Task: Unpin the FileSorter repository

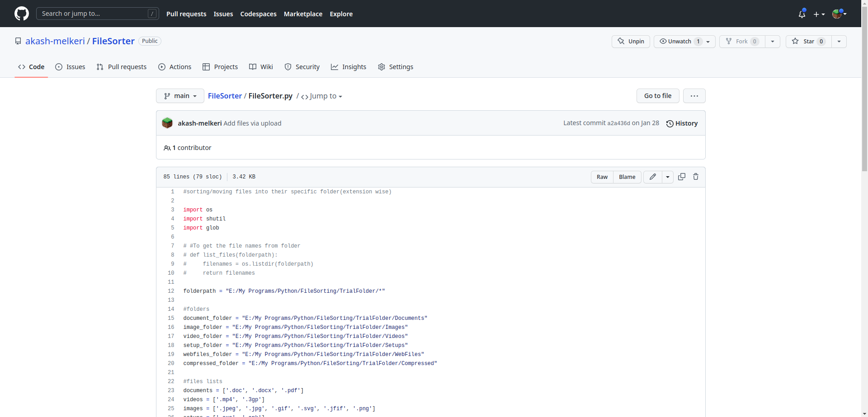Action: pyautogui.click(x=631, y=42)
